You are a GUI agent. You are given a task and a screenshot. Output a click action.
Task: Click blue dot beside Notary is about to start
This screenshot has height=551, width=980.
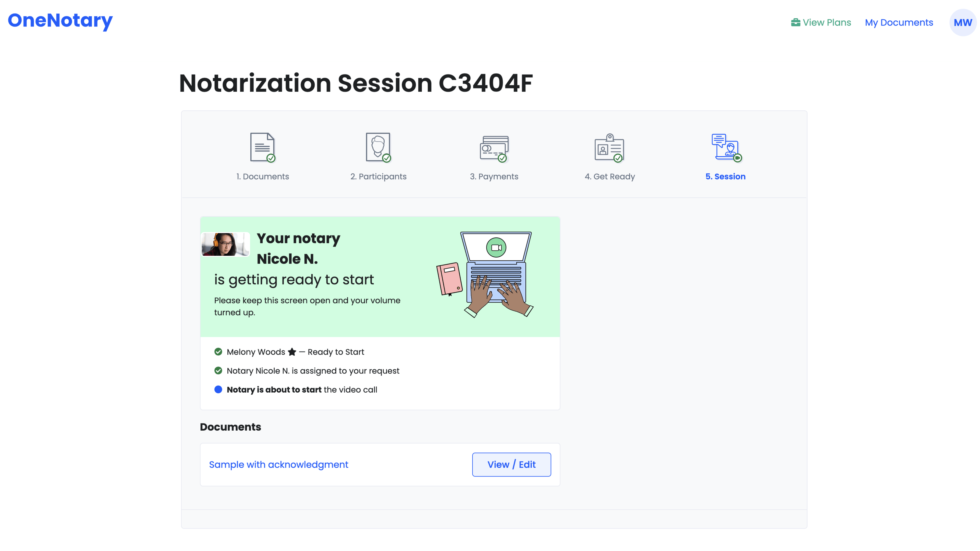tap(218, 389)
